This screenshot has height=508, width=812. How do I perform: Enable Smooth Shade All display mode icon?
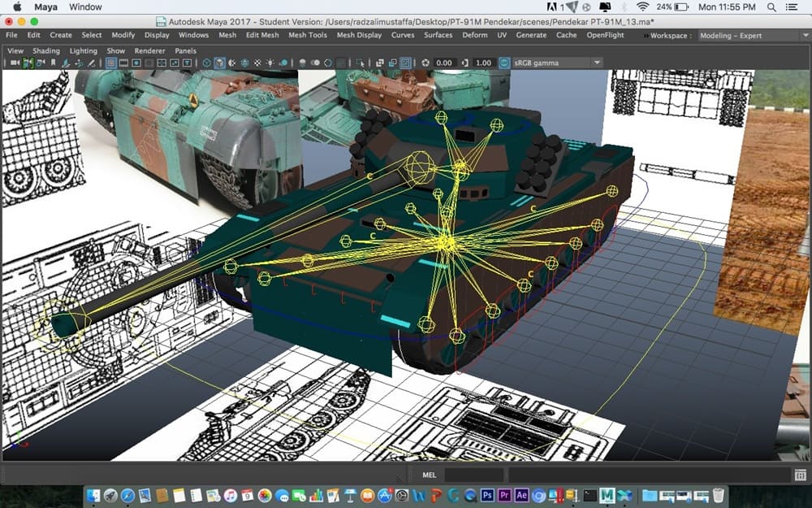pos(219,63)
